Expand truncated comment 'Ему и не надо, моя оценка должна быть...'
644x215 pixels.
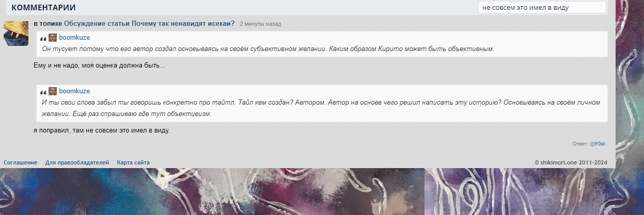pos(99,65)
